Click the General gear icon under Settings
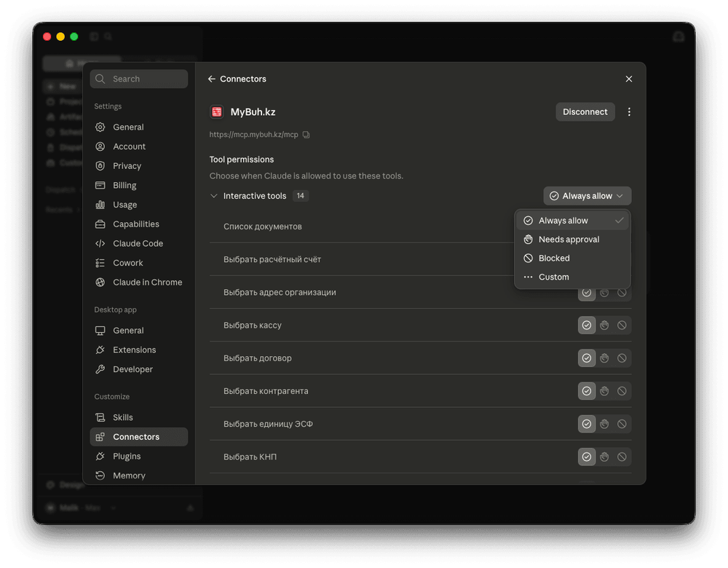The height and width of the screenshot is (568, 728). 100,127
